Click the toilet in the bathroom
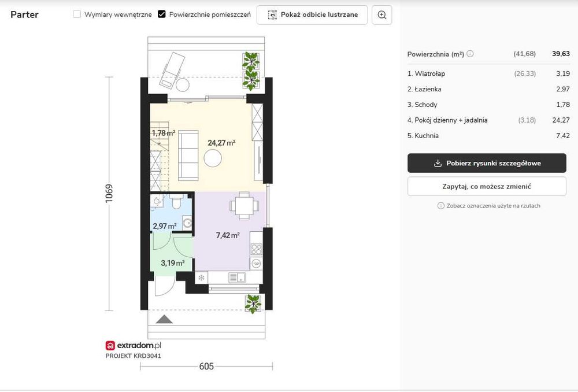Viewport: 578px width, 392px height. tap(176, 202)
